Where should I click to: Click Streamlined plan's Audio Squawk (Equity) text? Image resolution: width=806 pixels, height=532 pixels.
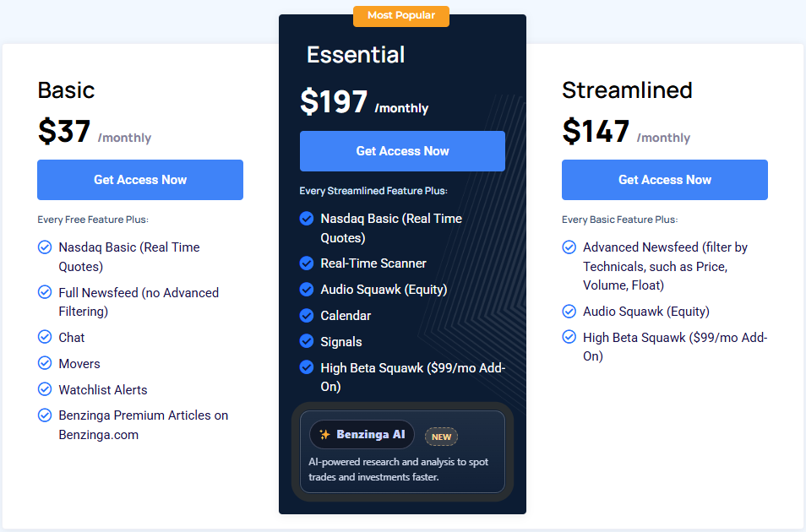[645, 312]
